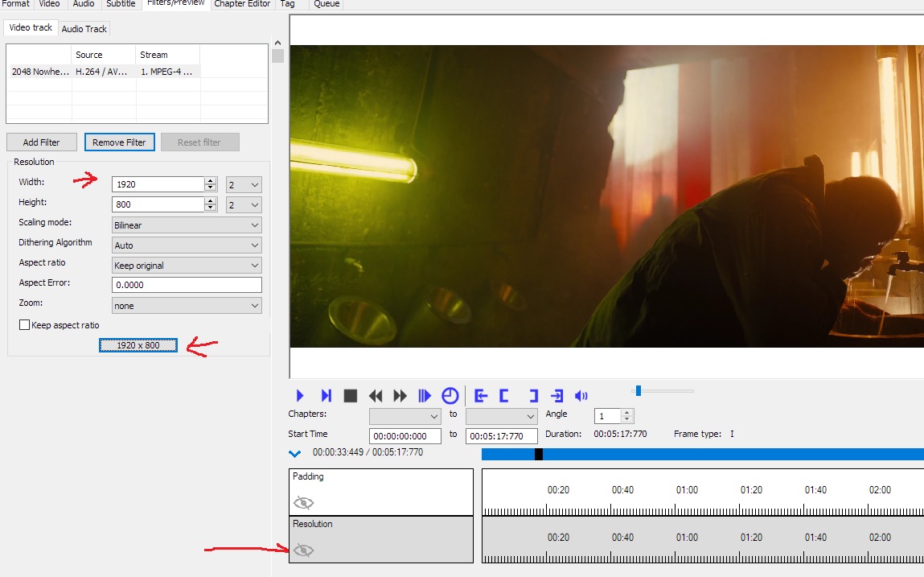This screenshot has height=577, width=924.
Task: Increase Height with the stepper arrows
Action: pos(211,201)
